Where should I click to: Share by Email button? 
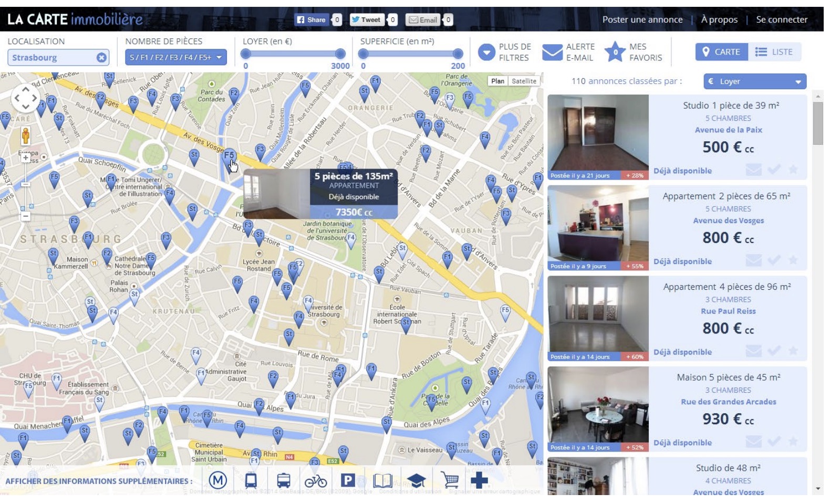click(423, 20)
